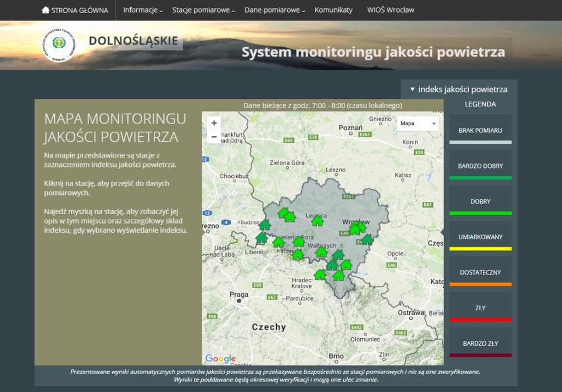Zoom out the map with the minus button
The height and width of the screenshot is (392, 562).
(x=214, y=137)
